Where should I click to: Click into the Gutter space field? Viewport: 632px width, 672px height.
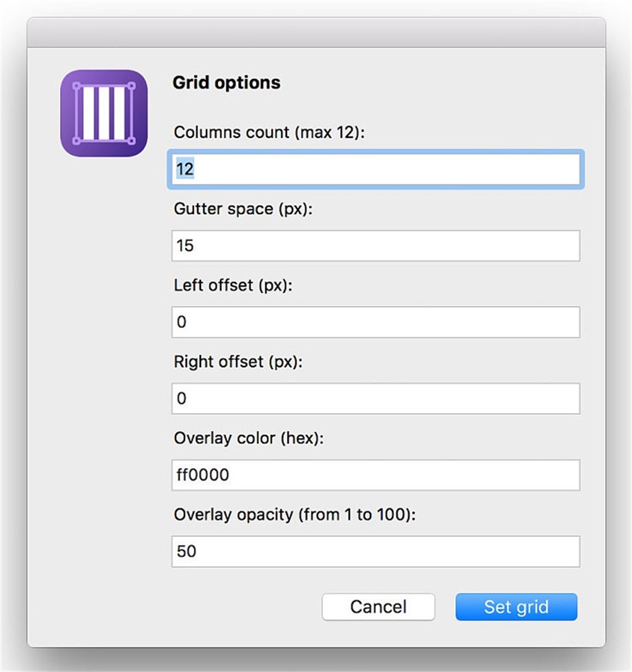[375, 246]
